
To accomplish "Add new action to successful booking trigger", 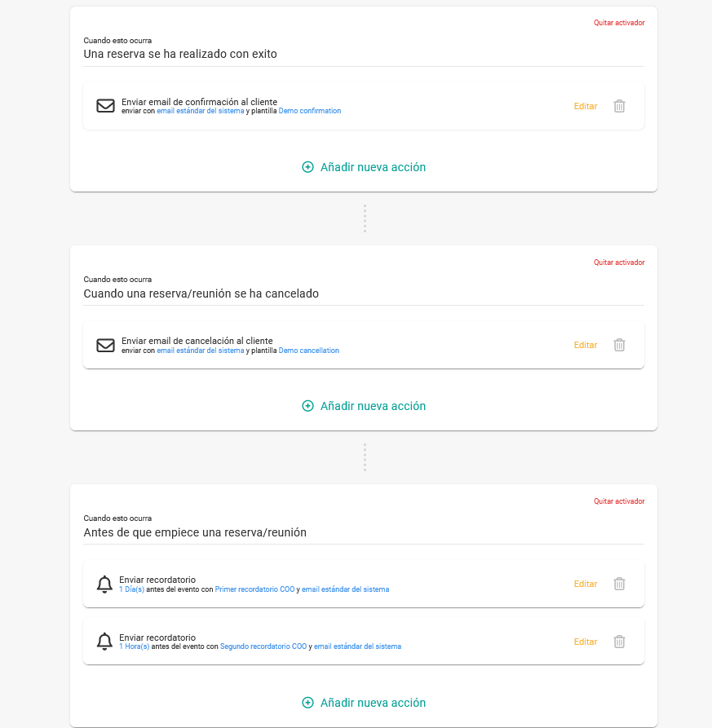I will tap(364, 167).
